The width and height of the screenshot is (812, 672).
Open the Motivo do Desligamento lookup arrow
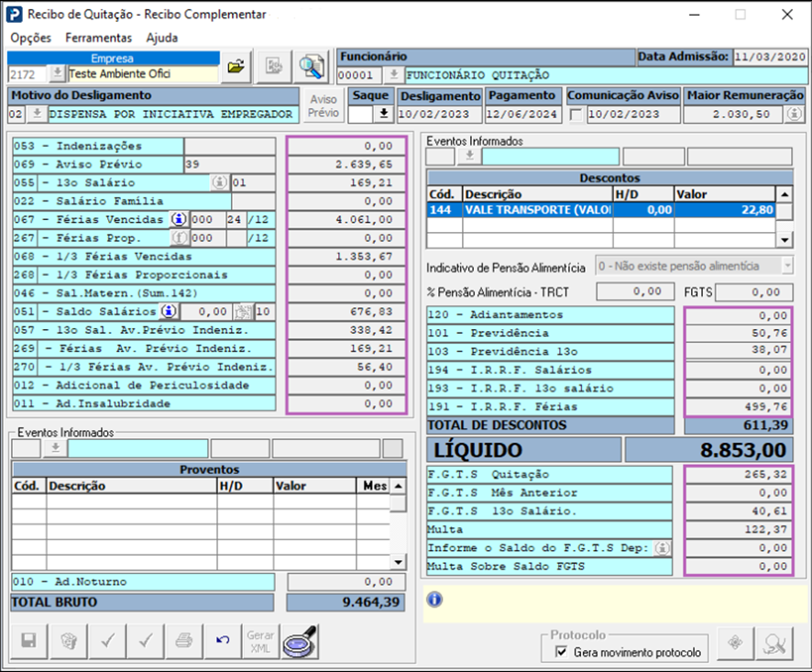37,115
